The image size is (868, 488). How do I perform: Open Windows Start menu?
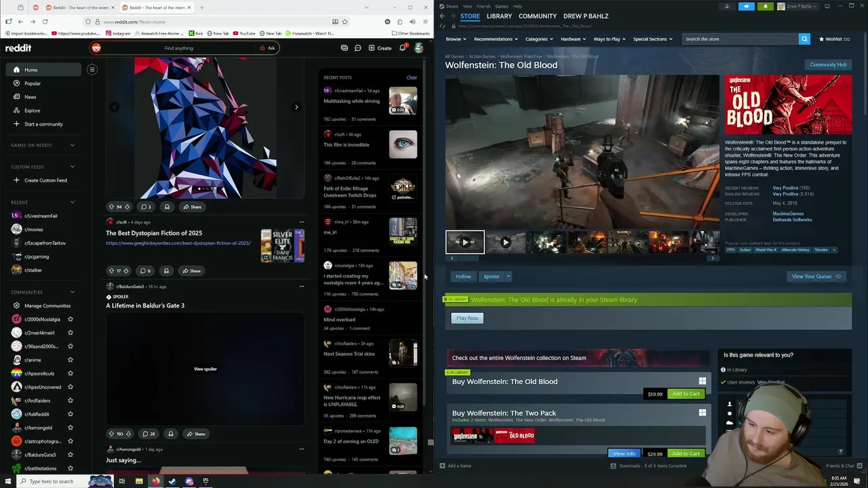click(7, 481)
